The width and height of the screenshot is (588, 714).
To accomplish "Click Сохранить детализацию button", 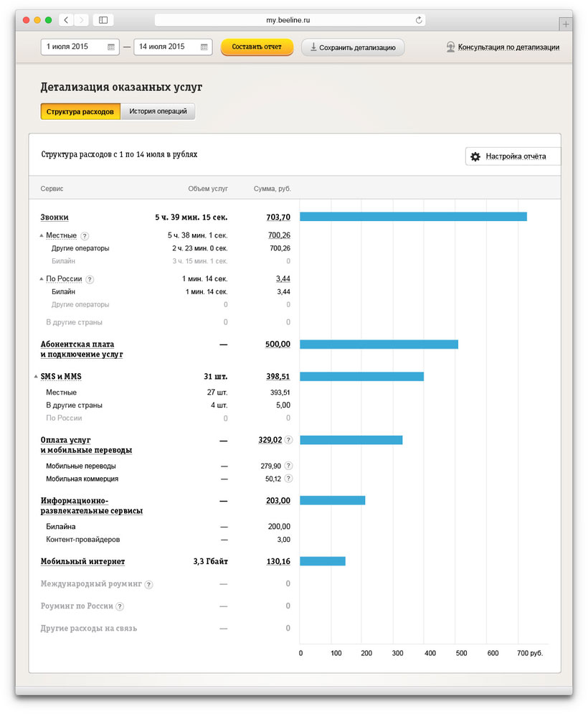I will pyautogui.click(x=353, y=47).
